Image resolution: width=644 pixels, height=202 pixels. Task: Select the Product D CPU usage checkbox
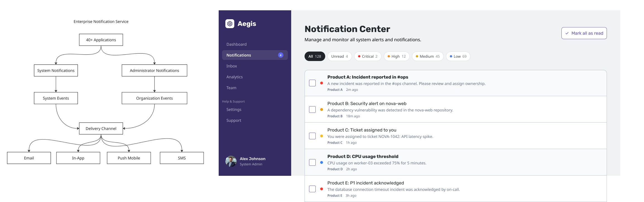pyautogui.click(x=312, y=162)
